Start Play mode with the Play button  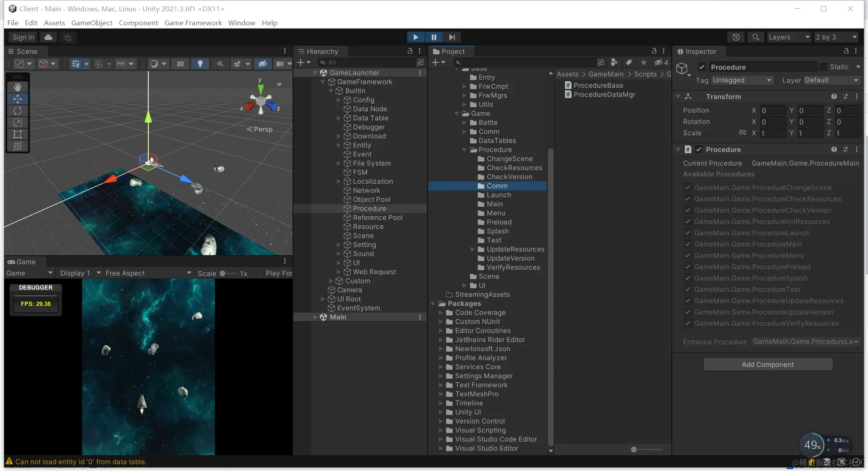415,37
